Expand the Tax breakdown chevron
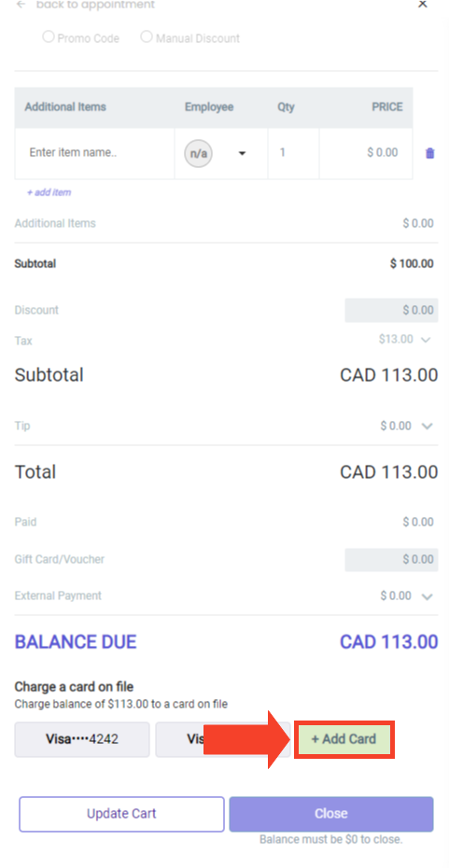The height and width of the screenshot is (868, 449). 425,340
